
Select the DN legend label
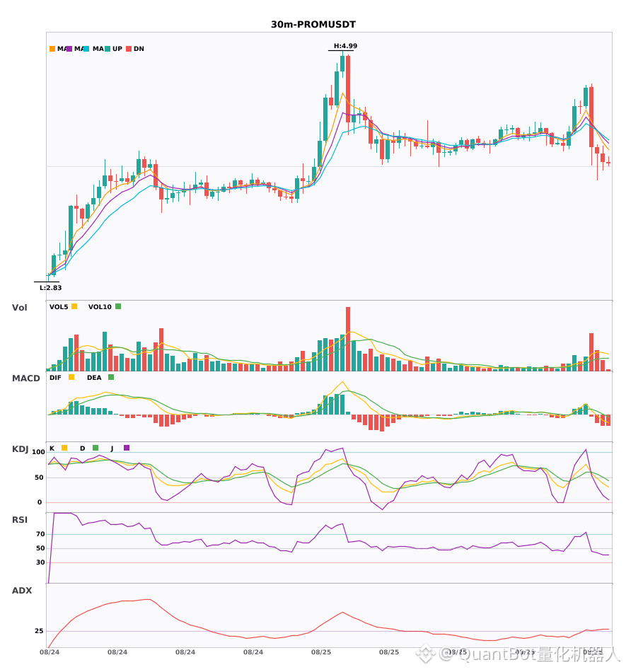pos(139,49)
